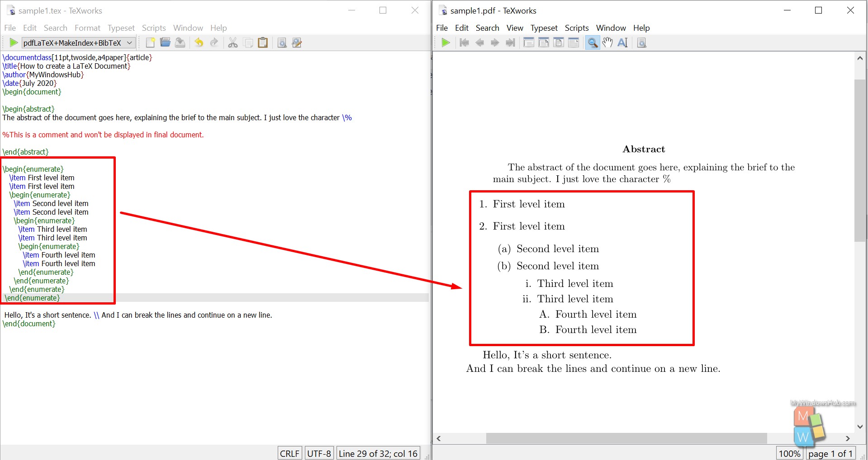Click the CRLF status bar indicator
This screenshot has width=868, height=460.
289,453
